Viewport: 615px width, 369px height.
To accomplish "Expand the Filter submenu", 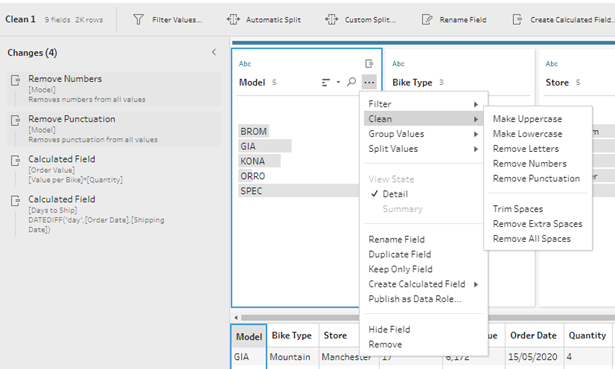I will (x=424, y=104).
